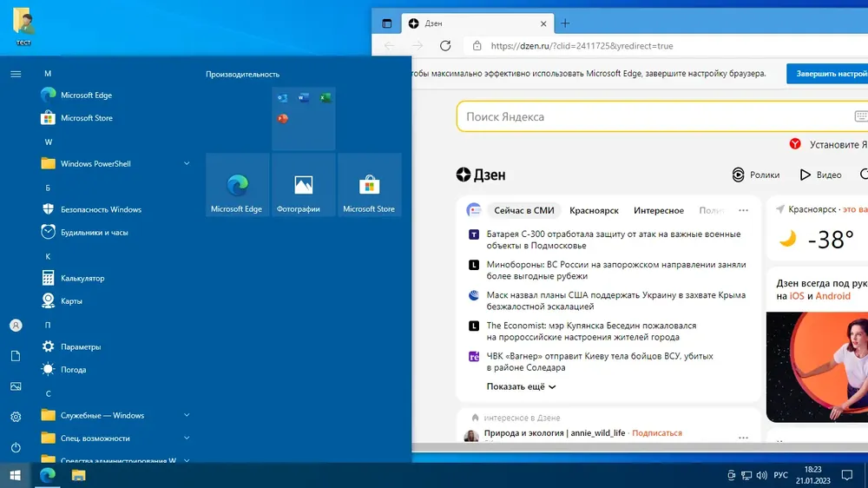The image size is (868, 488).
Task: Open Параметры from apps list
Action: 115,346
